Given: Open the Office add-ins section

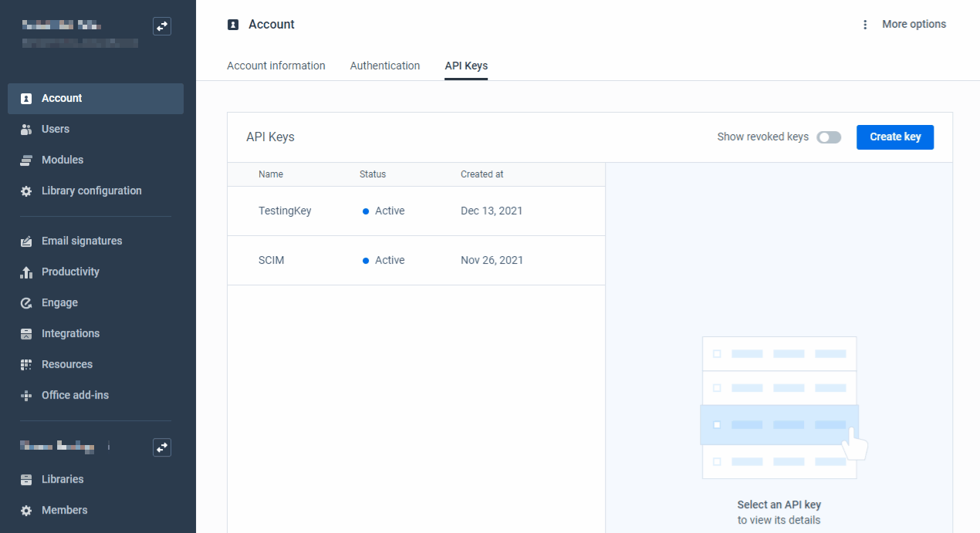Looking at the screenshot, I should point(74,395).
